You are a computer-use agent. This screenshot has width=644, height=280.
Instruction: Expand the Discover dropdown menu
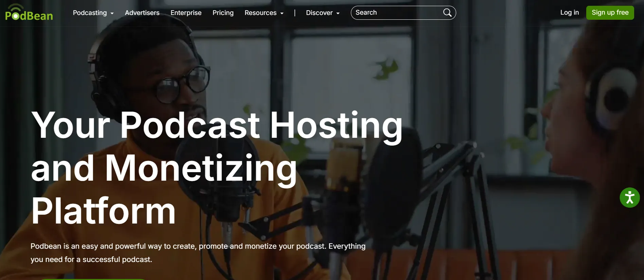pyautogui.click(x=323, y=13)
